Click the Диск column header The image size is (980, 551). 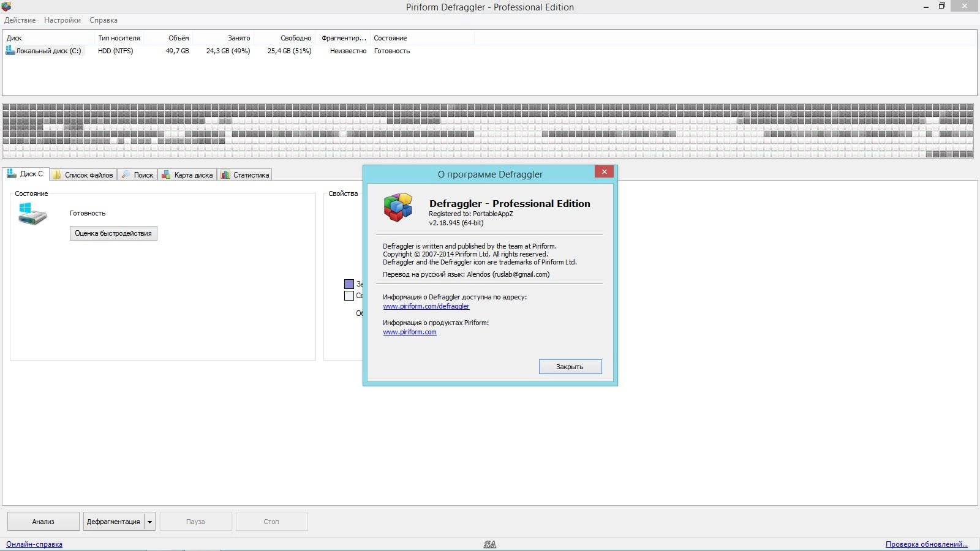tap(49, 38)
